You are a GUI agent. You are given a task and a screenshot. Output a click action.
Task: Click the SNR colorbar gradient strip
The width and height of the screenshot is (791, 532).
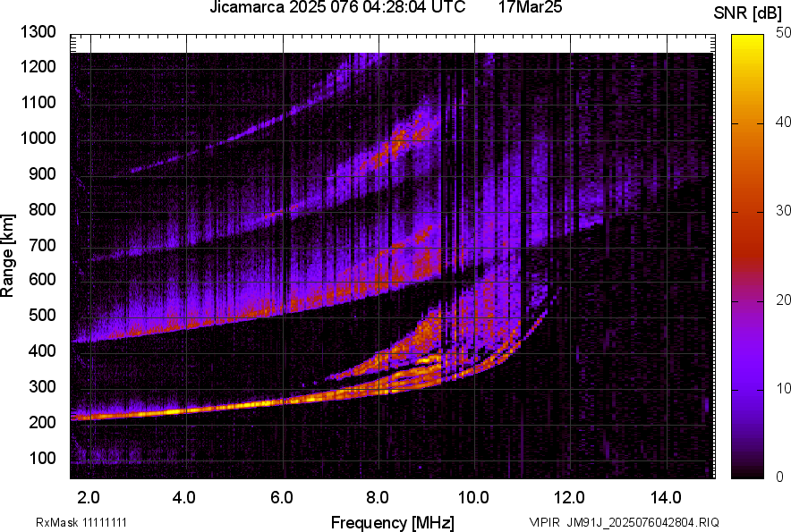(748, 257)
